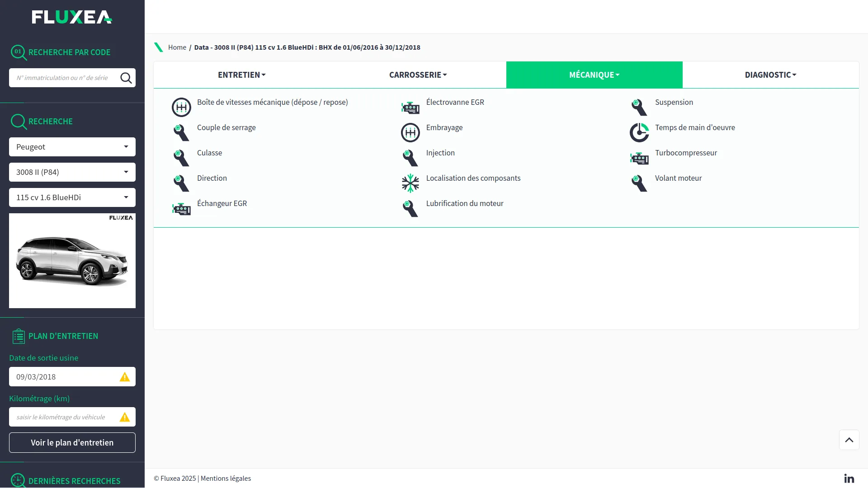The image size is (868, 488).
Task: Open the Échangeur EGR link
Action: (222, 204)
